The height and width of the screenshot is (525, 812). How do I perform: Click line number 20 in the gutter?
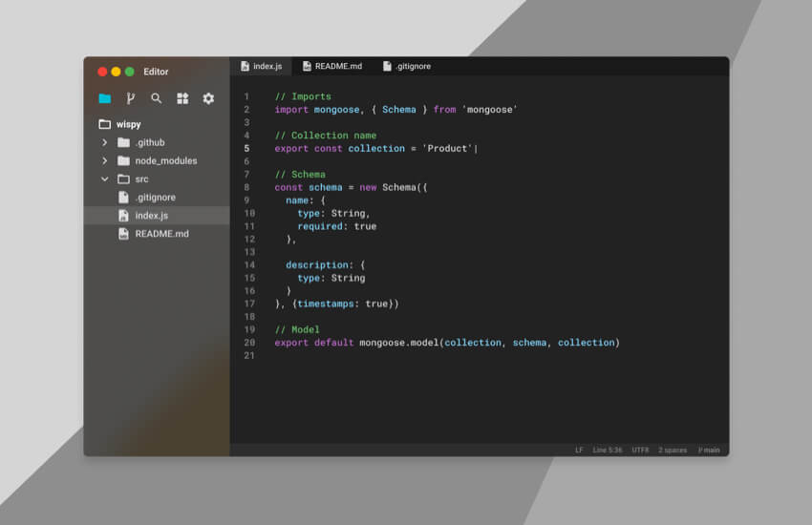pyautogui.click(x=249, y=343)
